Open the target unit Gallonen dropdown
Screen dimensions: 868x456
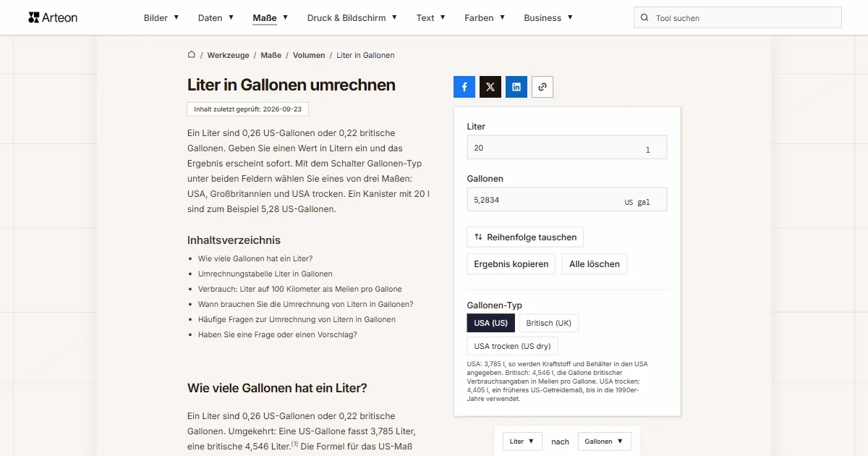click(x=604, y=442)
